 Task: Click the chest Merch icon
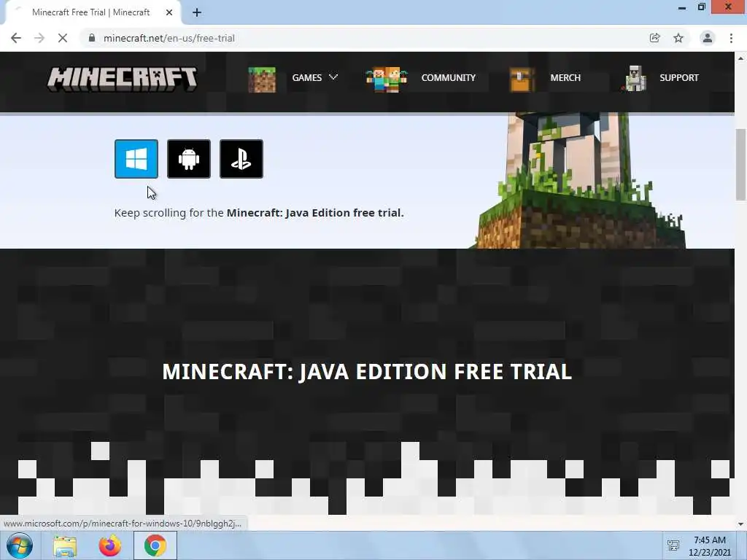[x=522, y=79]
